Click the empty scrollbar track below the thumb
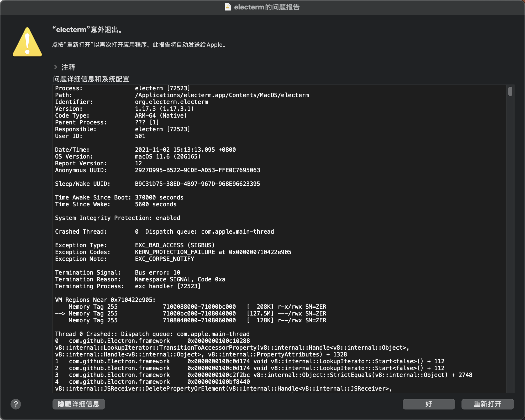The width and height of the screenshot is (525, 420). (510, 236)
